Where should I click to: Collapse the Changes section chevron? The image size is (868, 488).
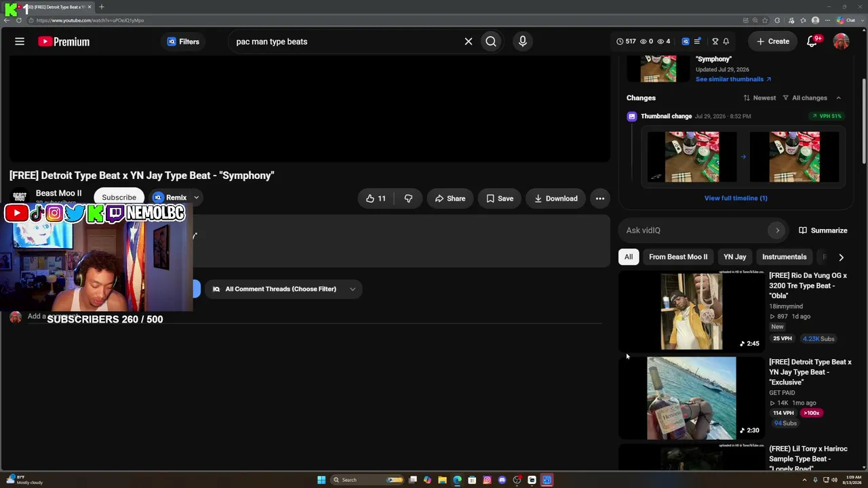pos(838,98)
